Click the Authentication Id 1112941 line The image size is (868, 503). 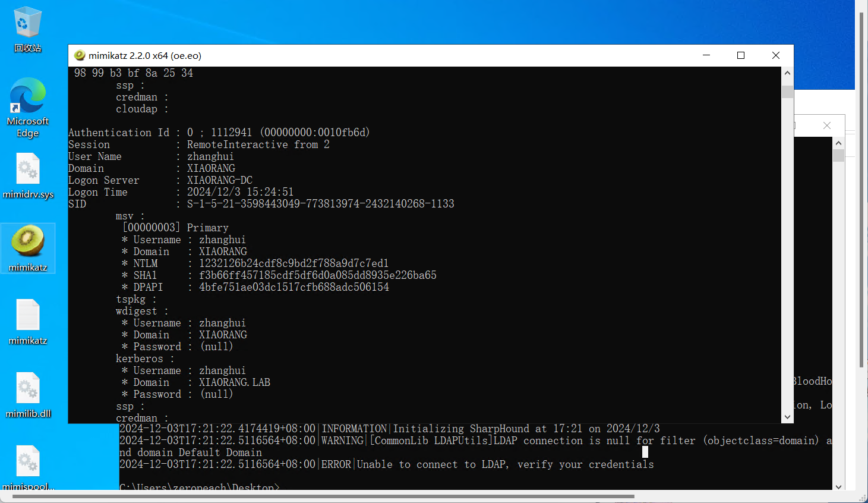219,133
